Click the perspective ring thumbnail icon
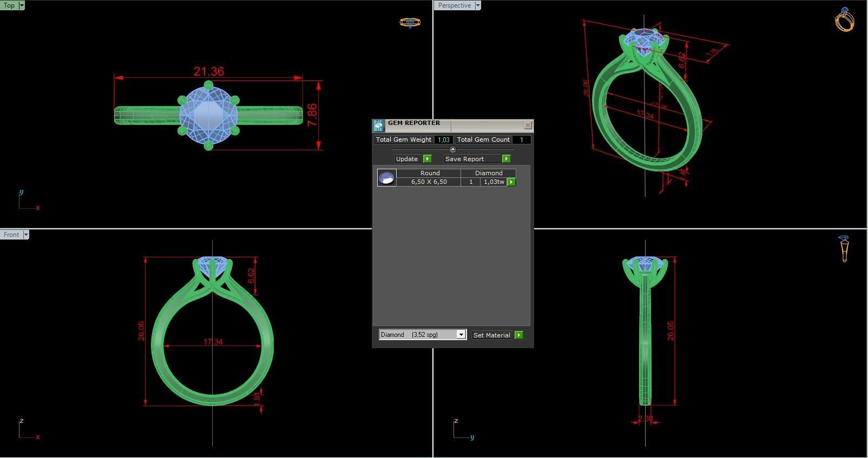This screenshot has width=868, height=458. [845, 19]
